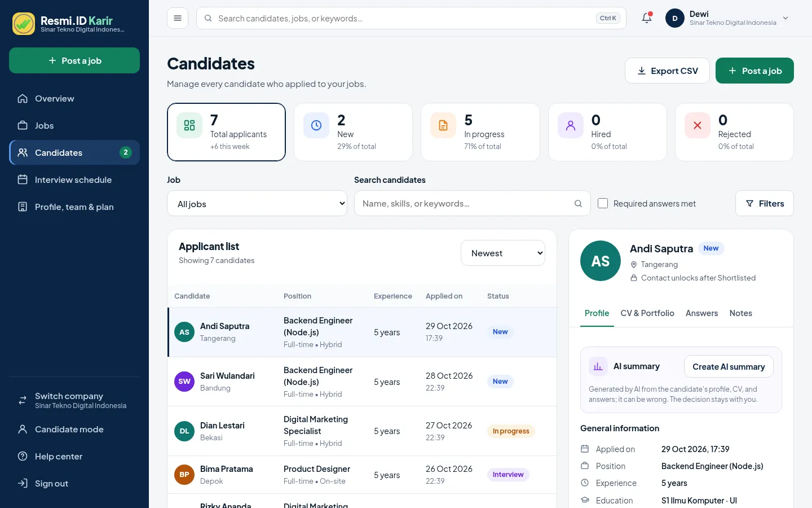Click the Hired person icon
The width and height of the screenshot is (812, 508).
[x=571, y=125]
